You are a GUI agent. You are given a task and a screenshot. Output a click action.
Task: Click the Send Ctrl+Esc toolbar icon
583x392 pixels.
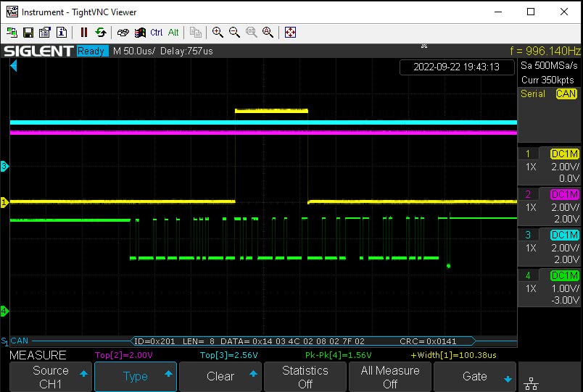tap(140, 33)
